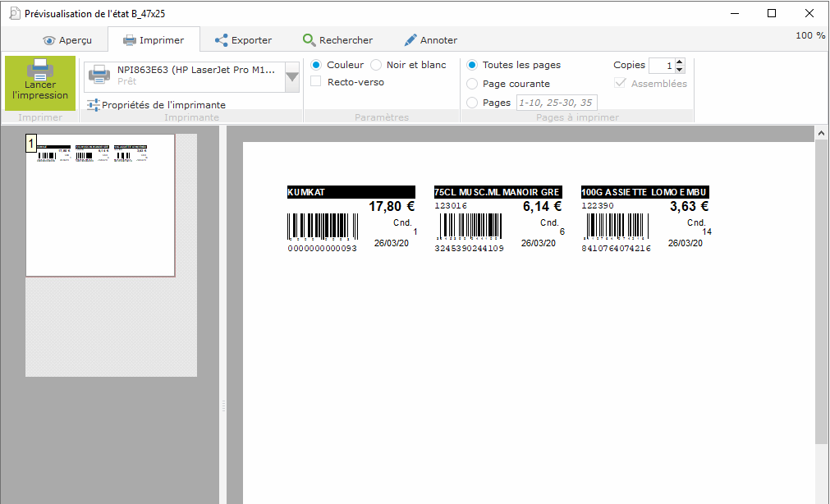Switch to the Imprimer tab
830x504 pixels.
click(153, 40)
